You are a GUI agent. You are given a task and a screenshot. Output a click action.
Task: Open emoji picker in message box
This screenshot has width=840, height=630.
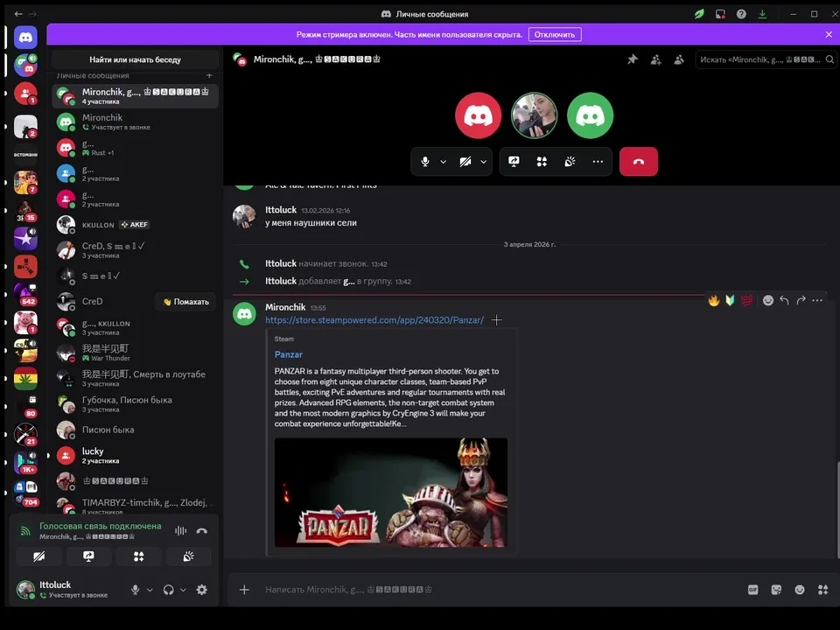[799, 589]
